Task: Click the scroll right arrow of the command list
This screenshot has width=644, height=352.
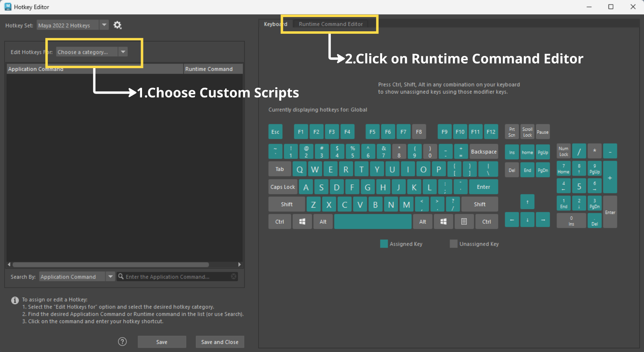Action: click(239, 265)
